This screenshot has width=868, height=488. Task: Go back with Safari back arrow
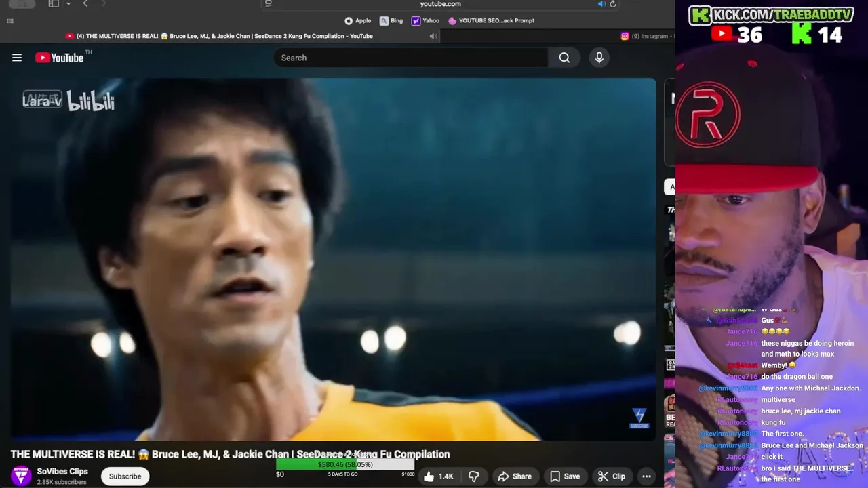(85, 4)
